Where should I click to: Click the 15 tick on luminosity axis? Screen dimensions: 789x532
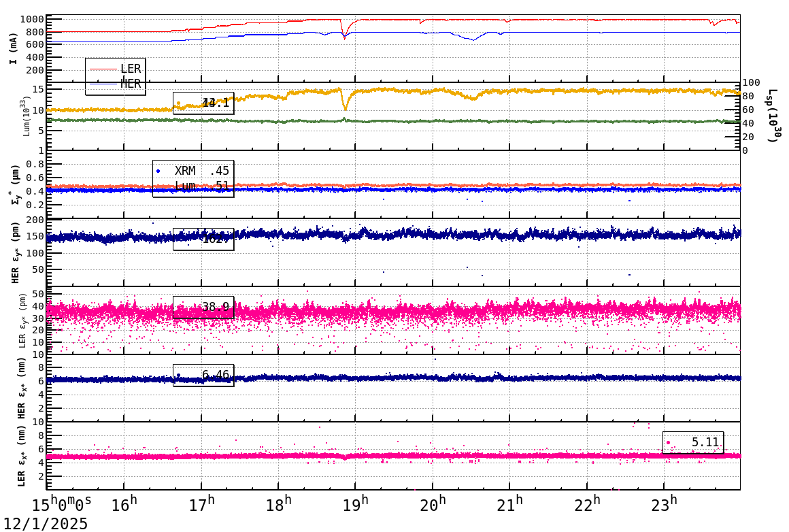click(x=39, y=89)
